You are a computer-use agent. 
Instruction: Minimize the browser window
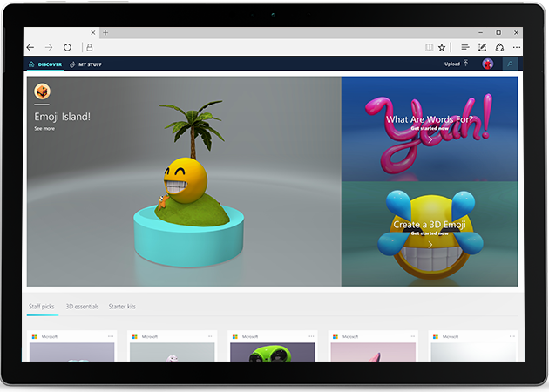(481, 32)
